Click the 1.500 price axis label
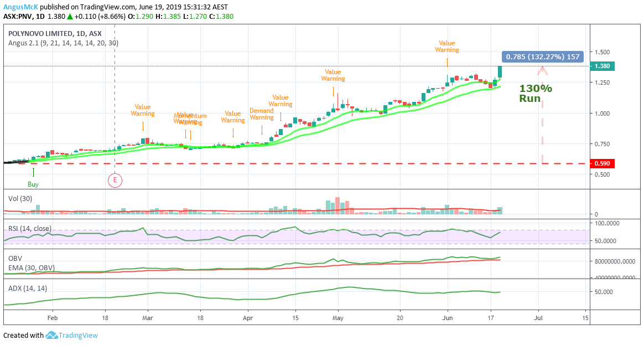The height and width of the screenshot is (345, 644). [602, 52]
